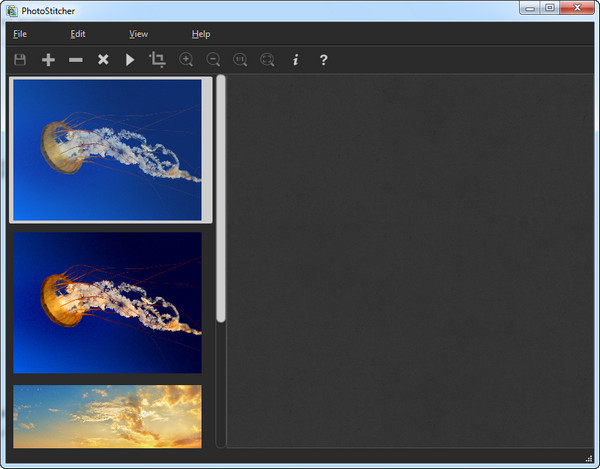Click the Zoom Out magnifier
The height and width of the screenshot is (469, 600).
(x=213, y=60)
